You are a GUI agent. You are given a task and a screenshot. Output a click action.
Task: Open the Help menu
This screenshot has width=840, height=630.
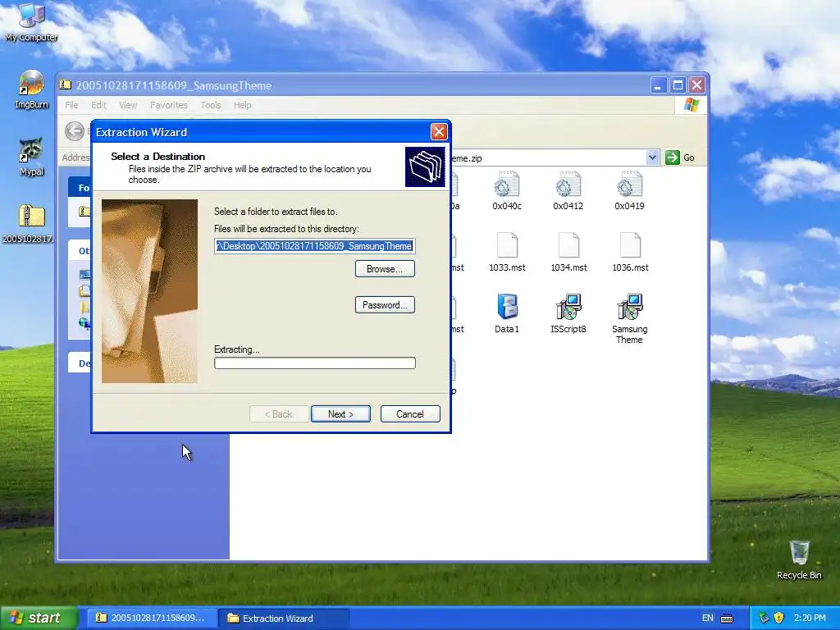point(242,105)
